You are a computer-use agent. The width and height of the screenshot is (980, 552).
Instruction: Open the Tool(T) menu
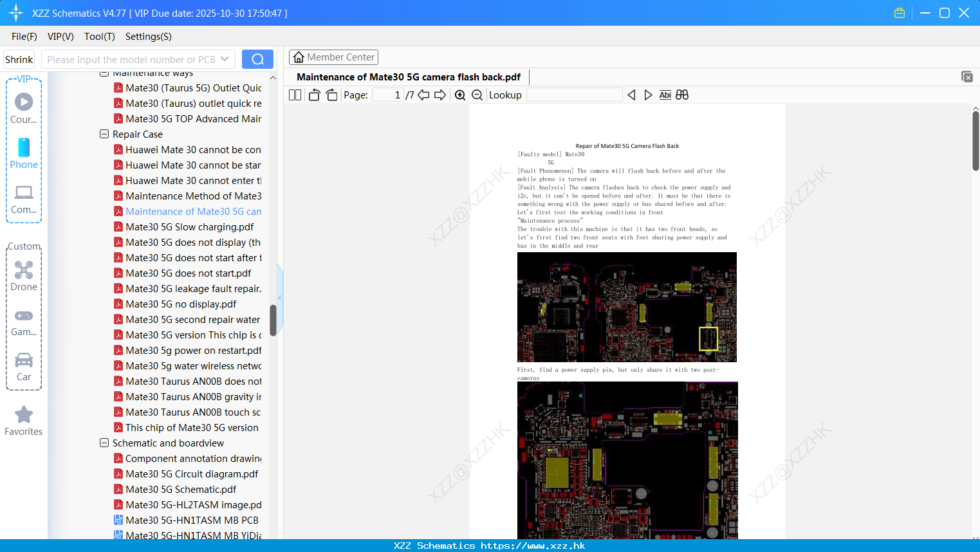point(100,37)
